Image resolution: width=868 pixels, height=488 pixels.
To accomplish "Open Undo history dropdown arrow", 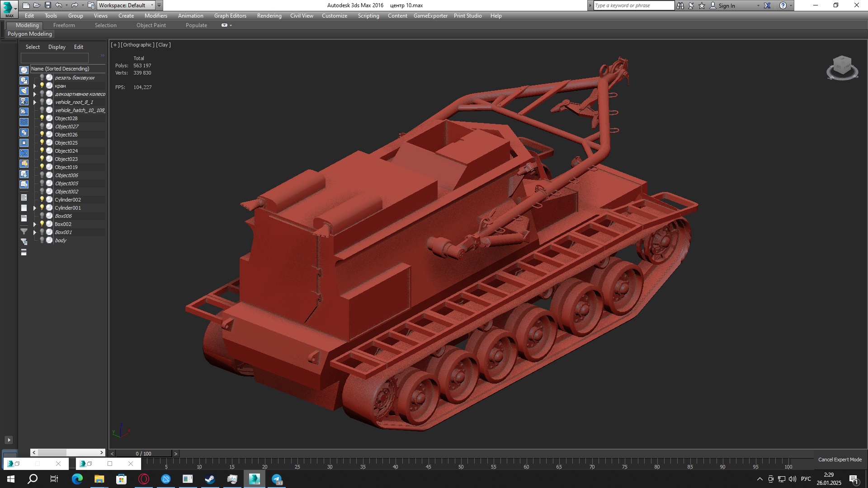I will coord(66,5).
